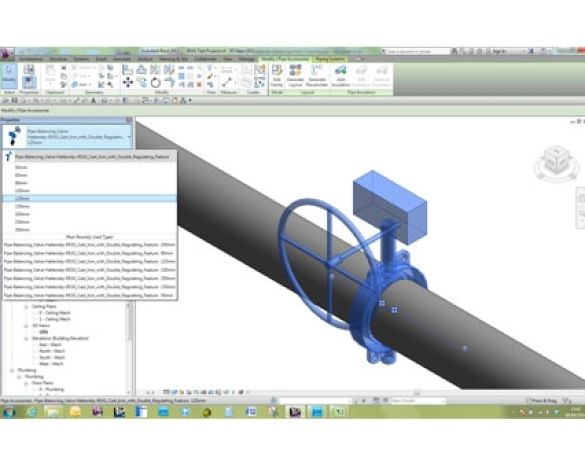Collapse the Elevations (Building Elevation) node
The width and height of the screenshot is (585, 471).
click(x=26, y=339)
